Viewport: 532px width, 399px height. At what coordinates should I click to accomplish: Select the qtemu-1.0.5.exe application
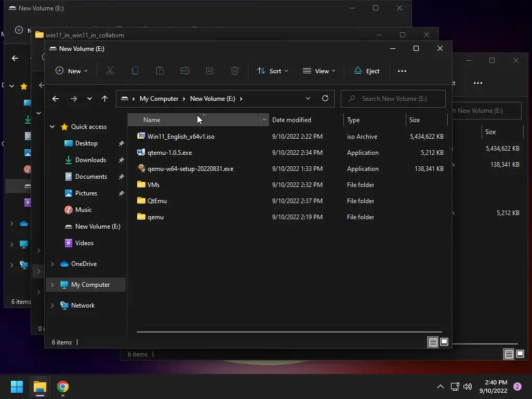[x=170, y=153]
